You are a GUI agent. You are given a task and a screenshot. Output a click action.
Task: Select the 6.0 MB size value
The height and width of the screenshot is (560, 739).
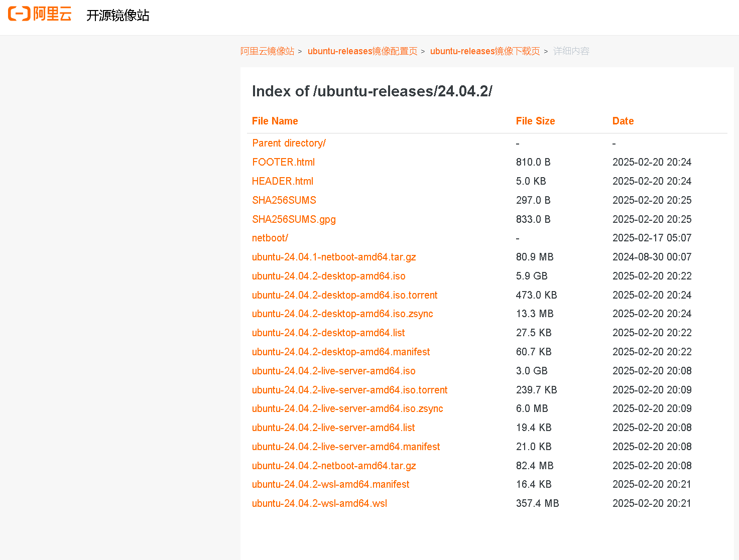click(532, 408)
